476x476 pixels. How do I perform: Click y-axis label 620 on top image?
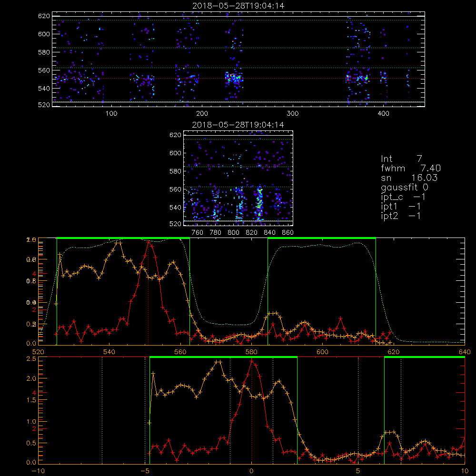[x=44, y=16]
